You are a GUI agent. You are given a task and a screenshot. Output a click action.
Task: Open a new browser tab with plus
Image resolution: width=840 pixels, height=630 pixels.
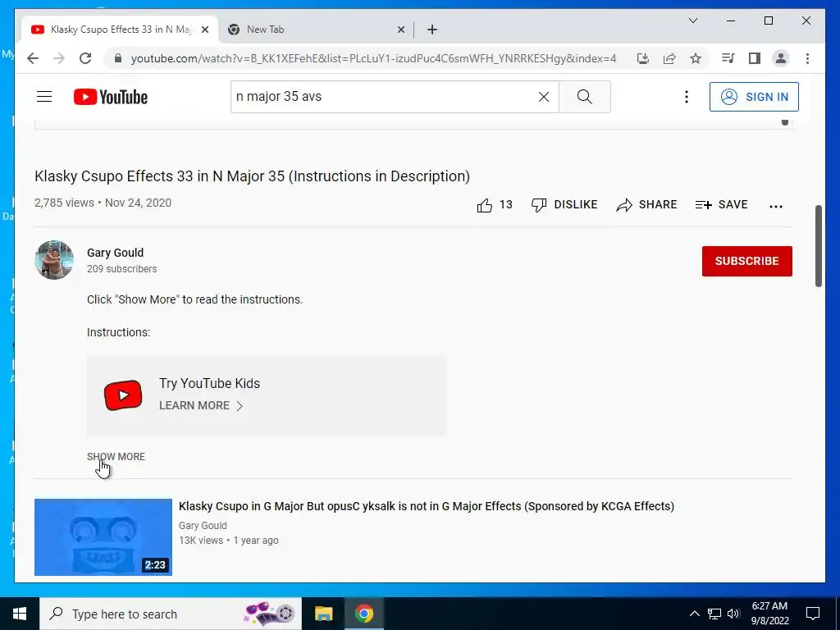pyautogui.click(x=431, y=30)
